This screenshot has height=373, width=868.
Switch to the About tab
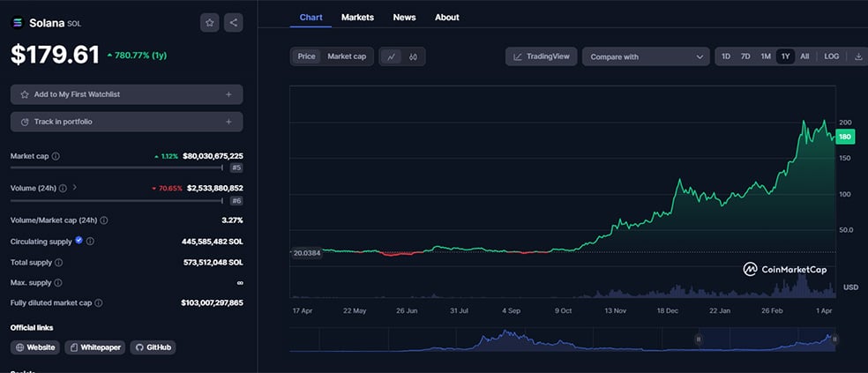click(x=446, y=17)
